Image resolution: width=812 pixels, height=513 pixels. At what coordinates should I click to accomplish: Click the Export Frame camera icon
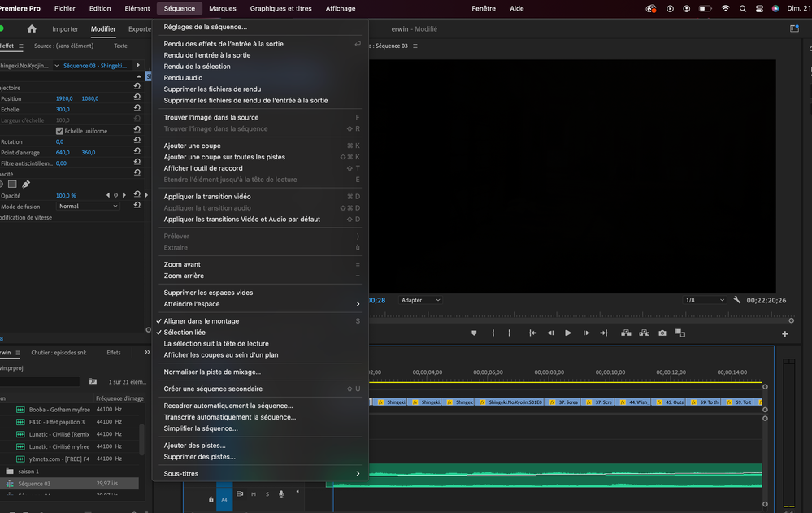662,333
